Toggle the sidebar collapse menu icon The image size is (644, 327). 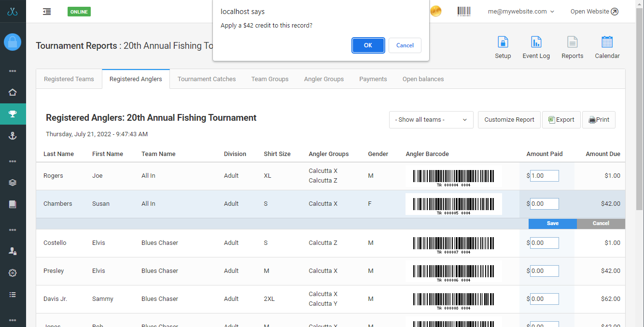[x=47, y=12]
